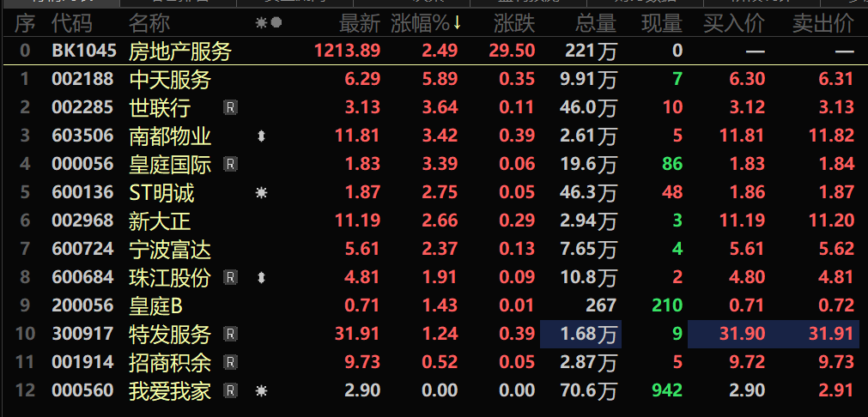
Task: Click the current volume 942 cell
Action: (x=667, y=390)
